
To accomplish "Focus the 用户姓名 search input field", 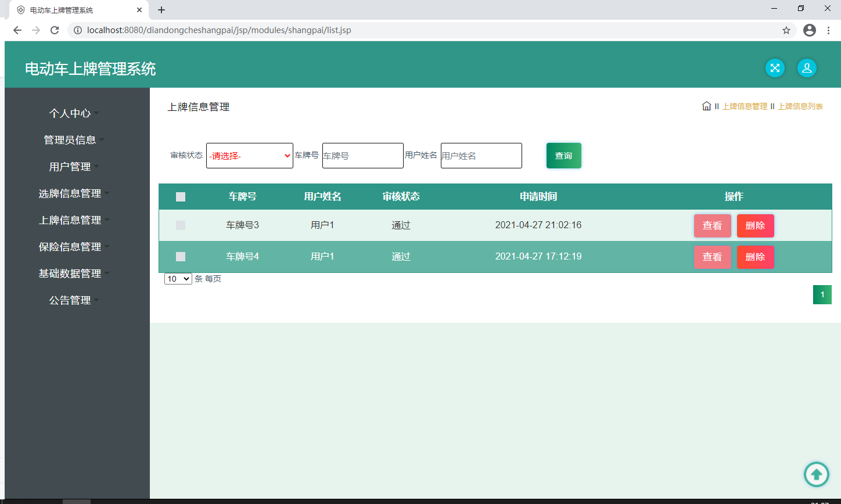I will 481,156.
